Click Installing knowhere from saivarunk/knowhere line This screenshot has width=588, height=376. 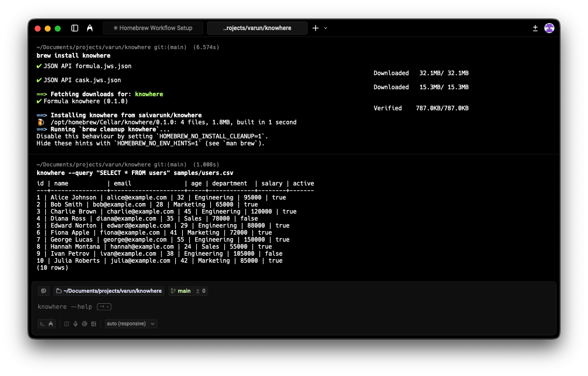pos(119,115)
